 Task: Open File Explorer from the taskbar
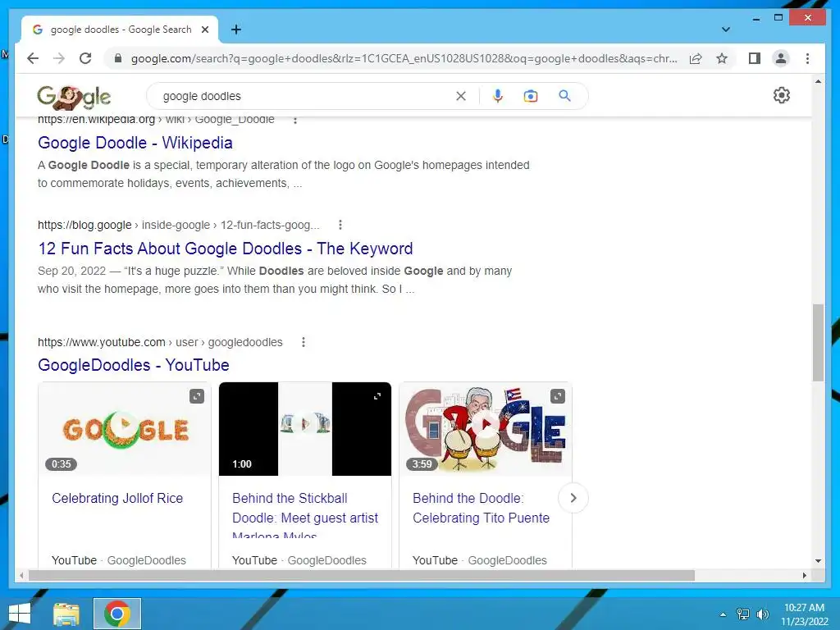coord(66,614)
